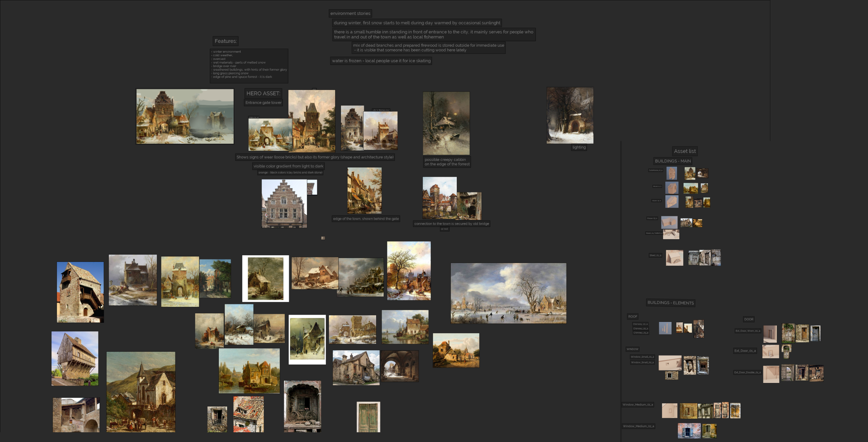
Task: Select the 'Window_Medium_02_a' asset label
Action: [x=638, y=426]
